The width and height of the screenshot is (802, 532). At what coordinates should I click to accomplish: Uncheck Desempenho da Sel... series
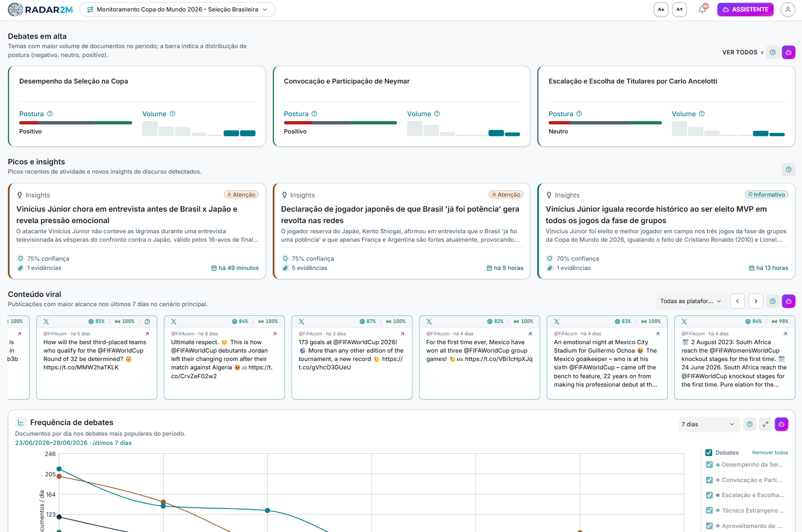tap(710, 465)
